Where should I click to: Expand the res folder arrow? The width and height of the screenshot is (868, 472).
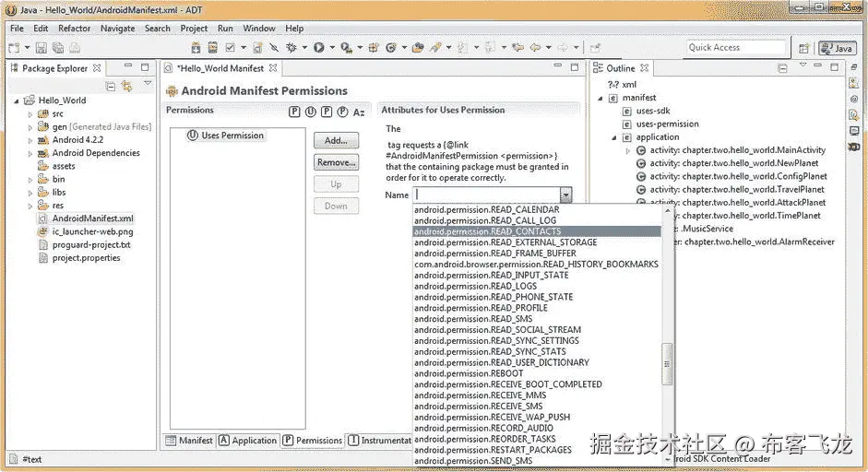click(30, 206)
